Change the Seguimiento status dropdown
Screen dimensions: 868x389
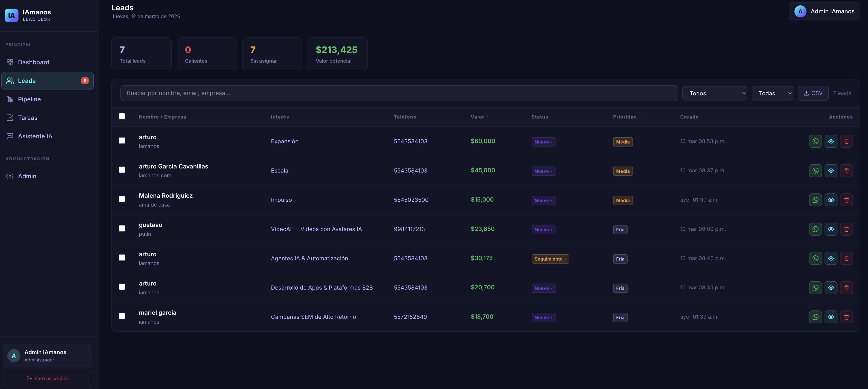point(550,259)
